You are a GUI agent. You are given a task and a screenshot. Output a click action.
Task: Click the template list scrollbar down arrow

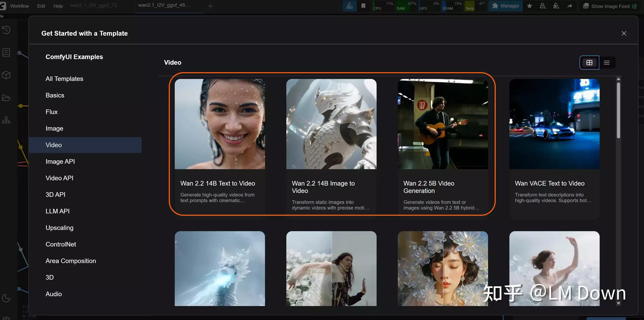(x=618, y=303)
